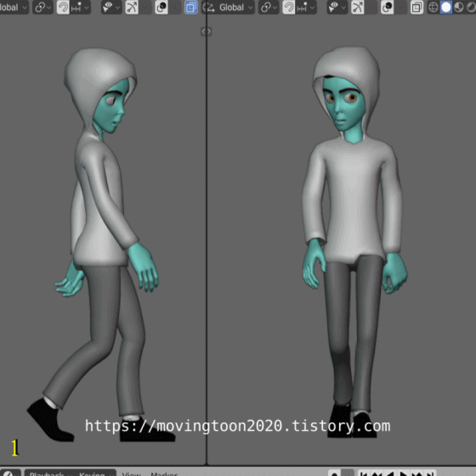Open the snapping increment options in the right viewport
The image size is (476, 476).
pyautogui.click(x=306, y=8)
